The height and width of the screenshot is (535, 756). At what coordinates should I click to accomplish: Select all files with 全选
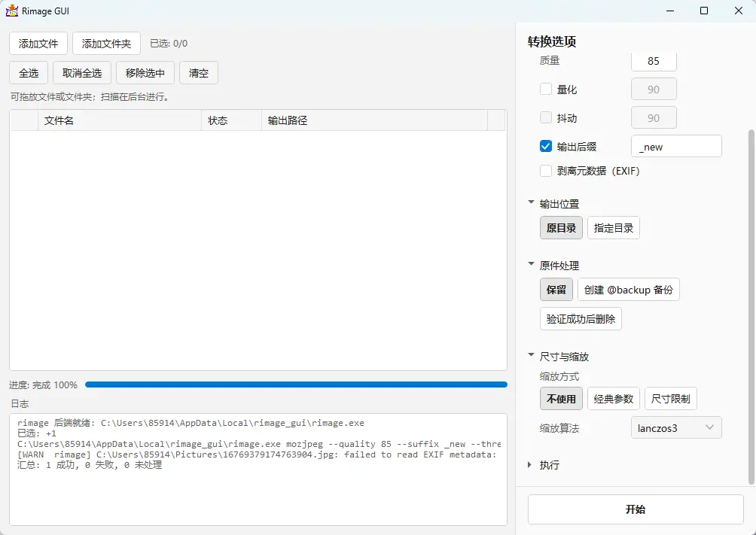coord(29,73)
